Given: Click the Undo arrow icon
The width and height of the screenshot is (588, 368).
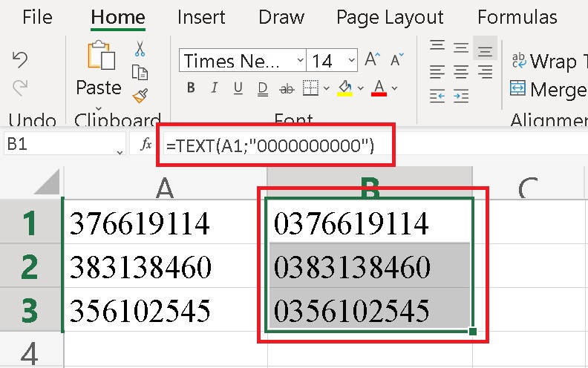Looking at the screenshot, I should (21, 60).
